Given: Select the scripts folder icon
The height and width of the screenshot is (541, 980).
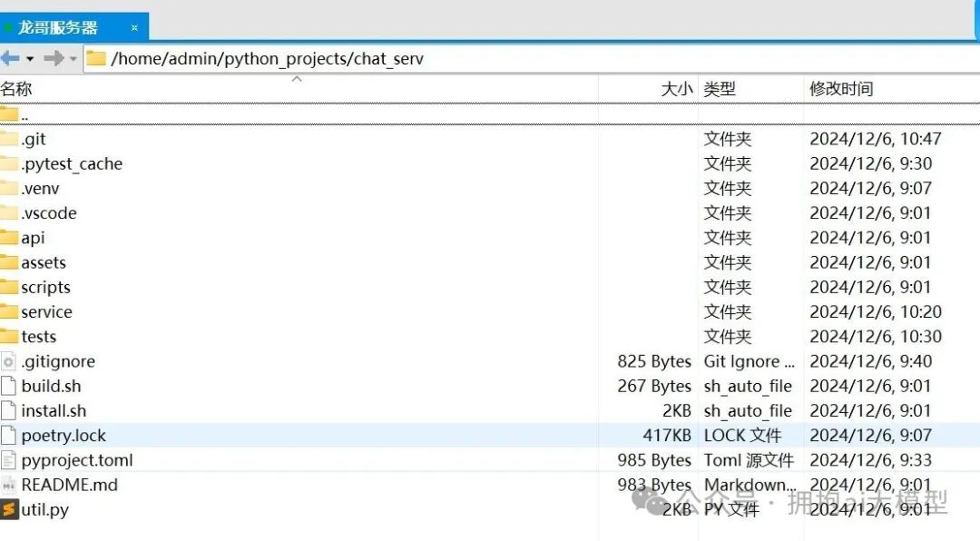Looking at the screenshot, I should tap(9, 287).
